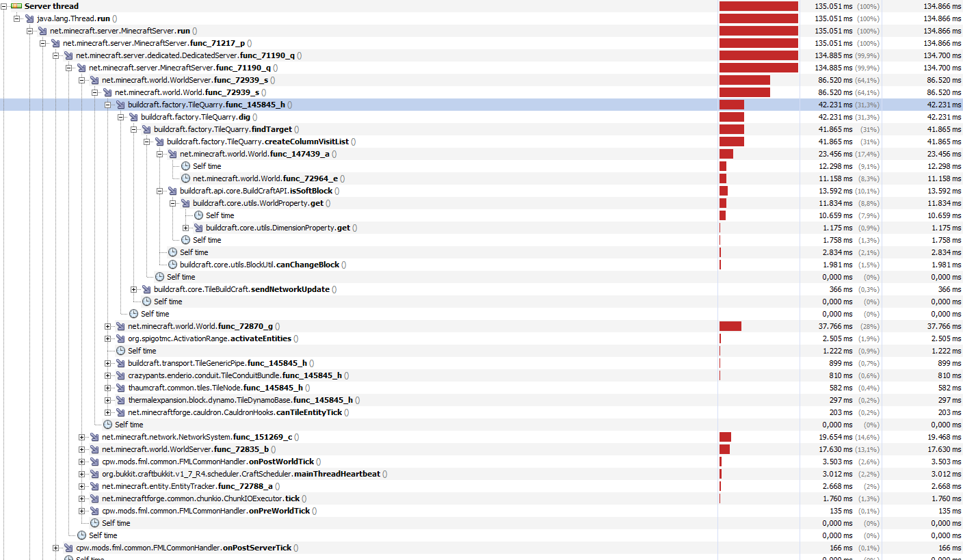Click method icon beside DedicatedServer.func_71190_q

(68, 55)
